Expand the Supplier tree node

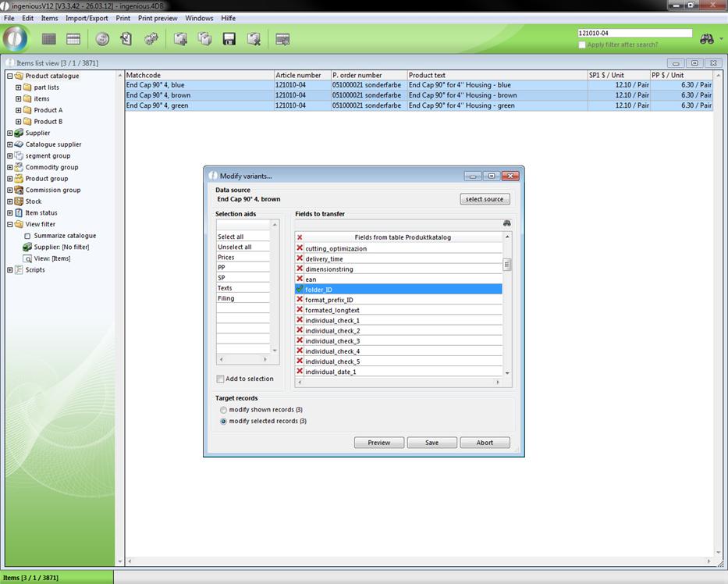(10, 134)
